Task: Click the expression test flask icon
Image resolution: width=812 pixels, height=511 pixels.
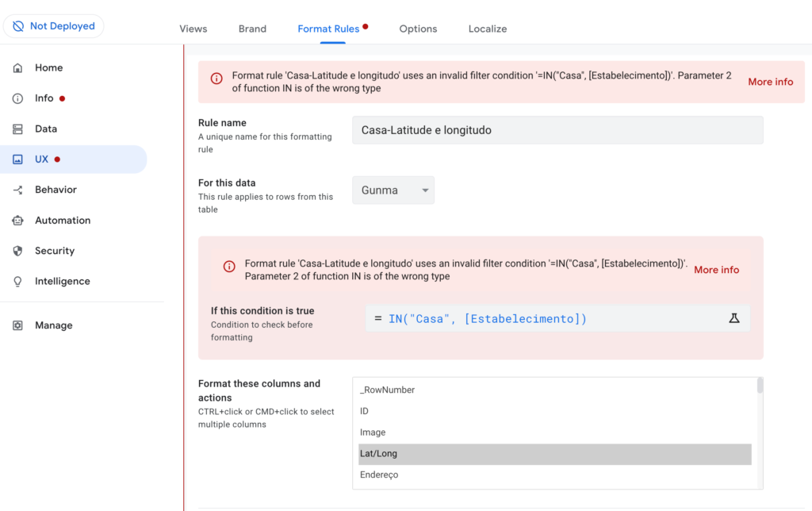Action: coord(733,318)
